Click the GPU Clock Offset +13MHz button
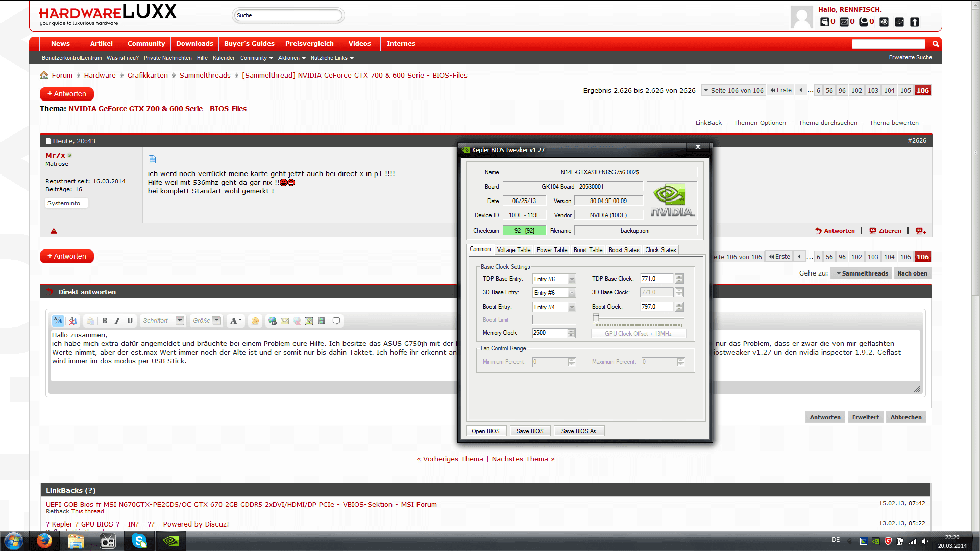This screenshot has height=551, width=980. click(638, 334)
